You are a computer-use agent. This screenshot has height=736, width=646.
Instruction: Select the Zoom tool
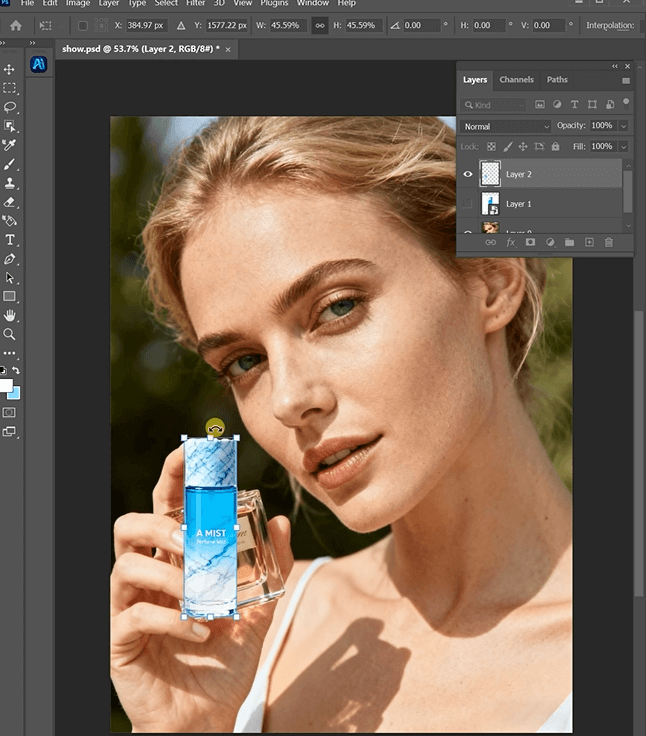10,334
